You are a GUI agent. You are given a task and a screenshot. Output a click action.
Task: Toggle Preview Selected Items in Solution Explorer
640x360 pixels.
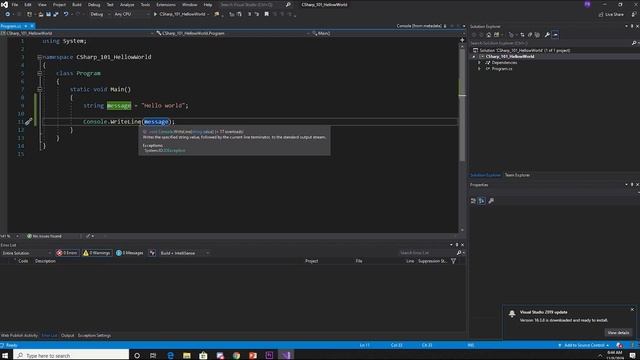coord(556,35)
